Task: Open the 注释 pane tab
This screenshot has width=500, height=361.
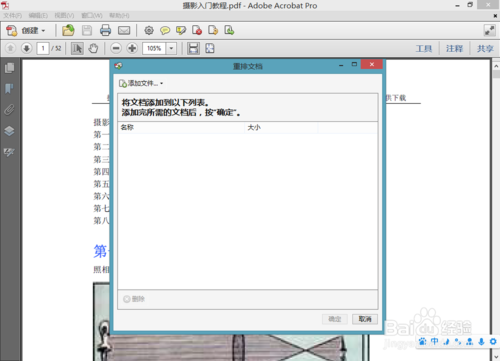Action: 454,49
